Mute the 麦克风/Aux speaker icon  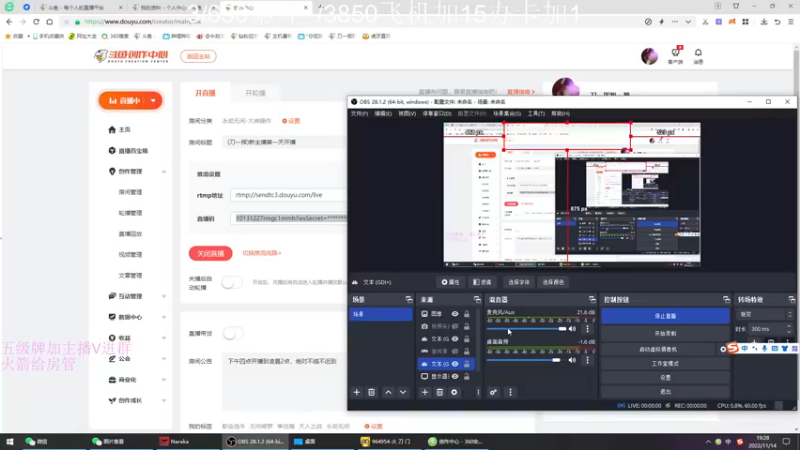click(x=572, y=329)
